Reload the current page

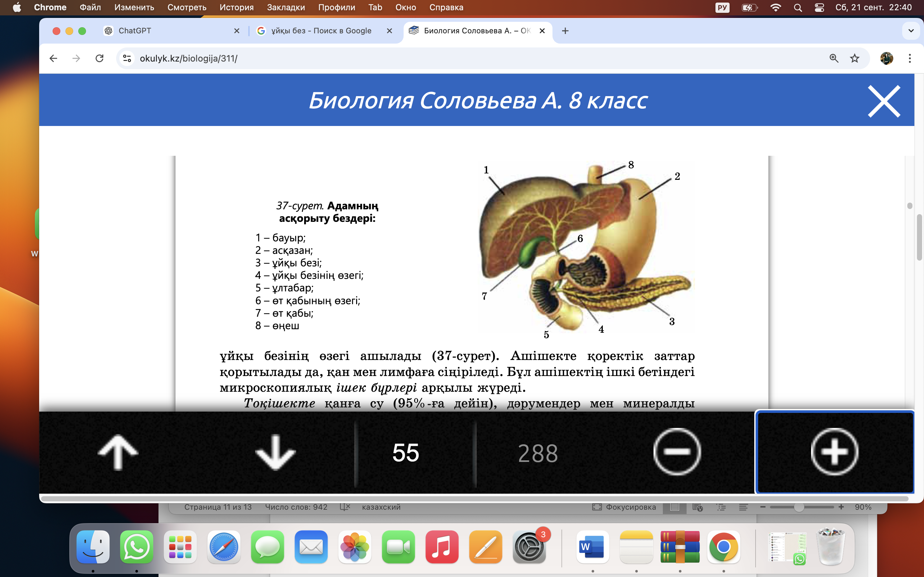pos(99,58)
